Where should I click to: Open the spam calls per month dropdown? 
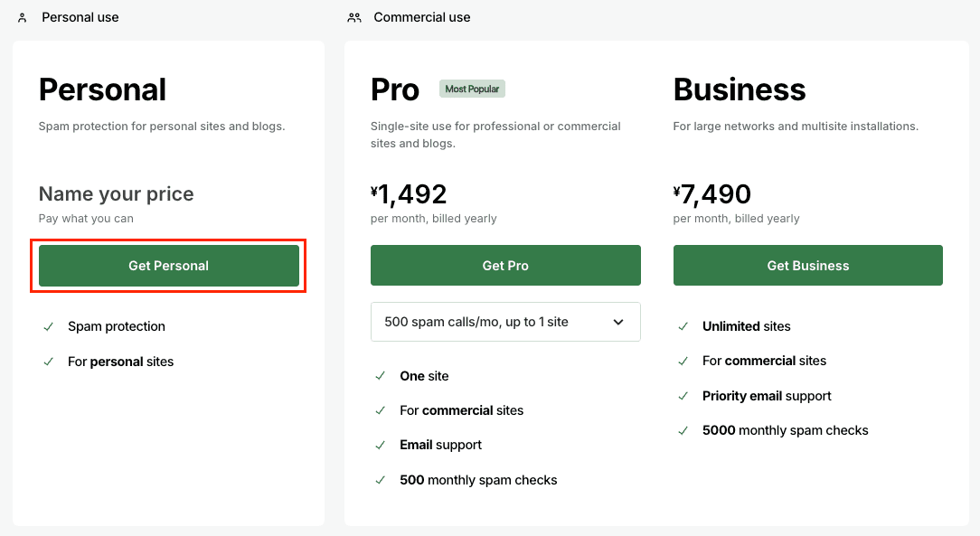[x=504, y=322]
